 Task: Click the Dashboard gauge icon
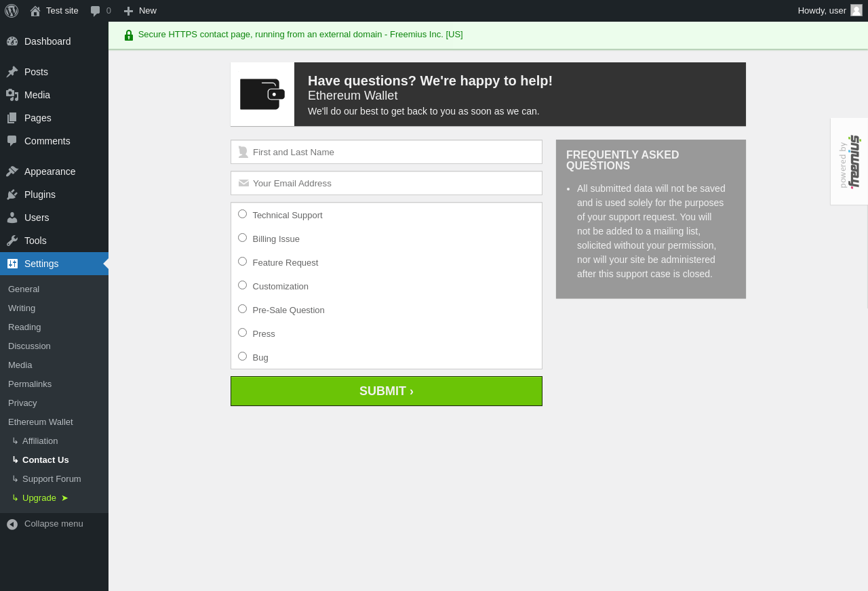(12, 41)
